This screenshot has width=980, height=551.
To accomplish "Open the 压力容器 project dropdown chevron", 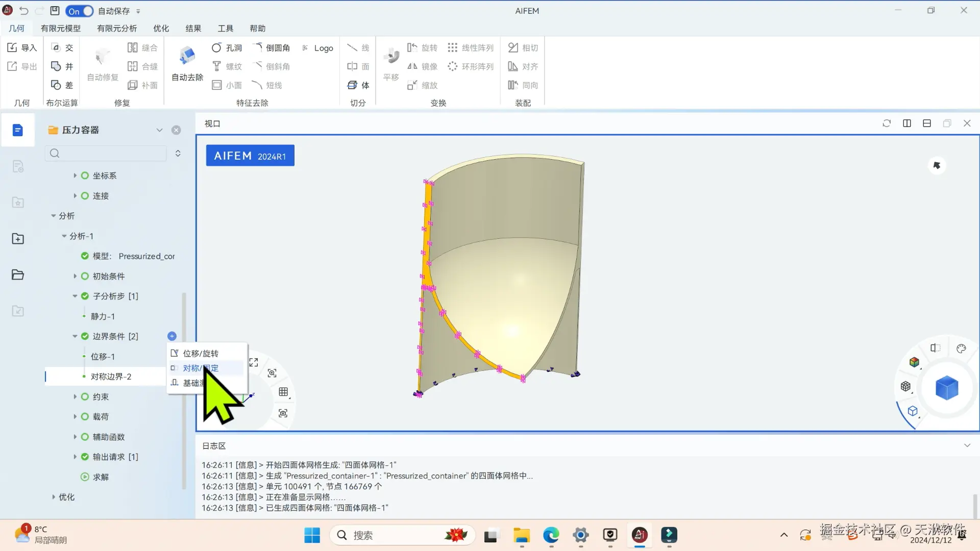I will pyautogui.click(x=159, y=130).
